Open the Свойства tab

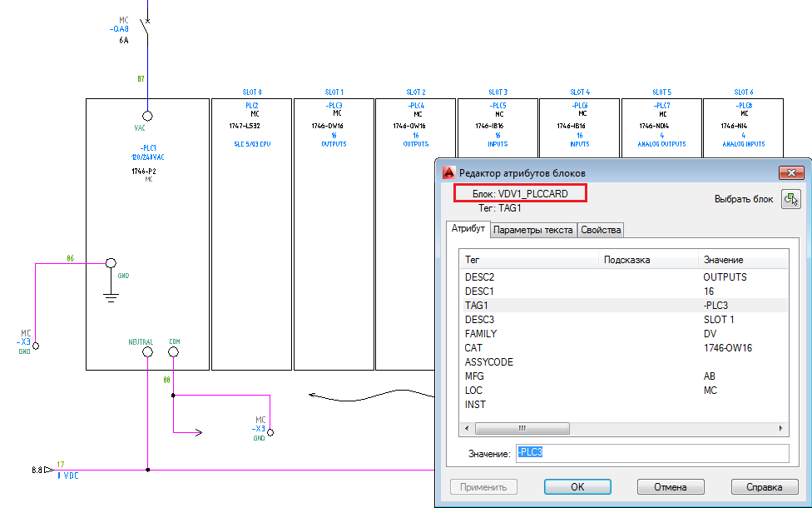point(601,230)
